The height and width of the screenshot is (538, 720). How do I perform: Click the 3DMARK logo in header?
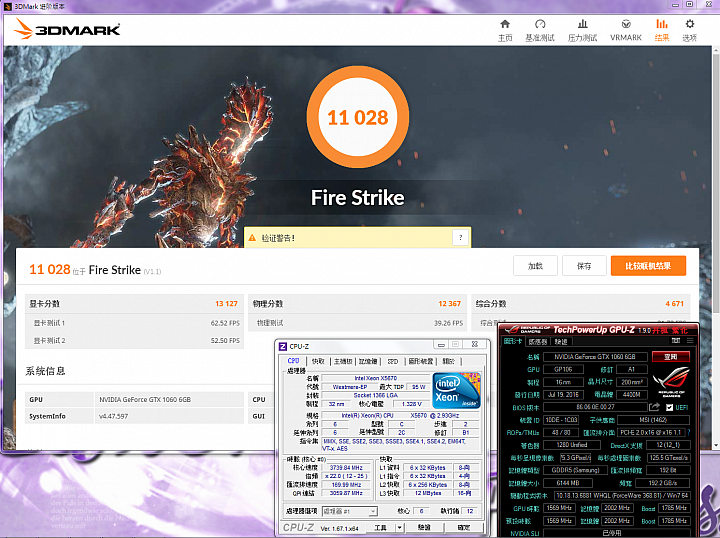coord(67,29)
